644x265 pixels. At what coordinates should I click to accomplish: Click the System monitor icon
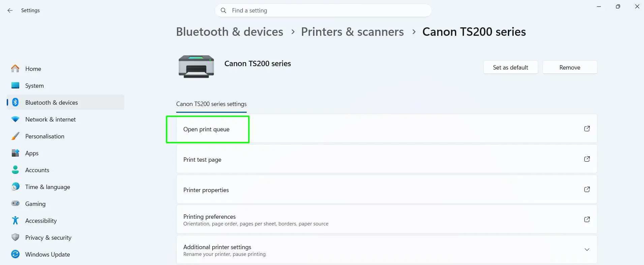pos(15,85)
